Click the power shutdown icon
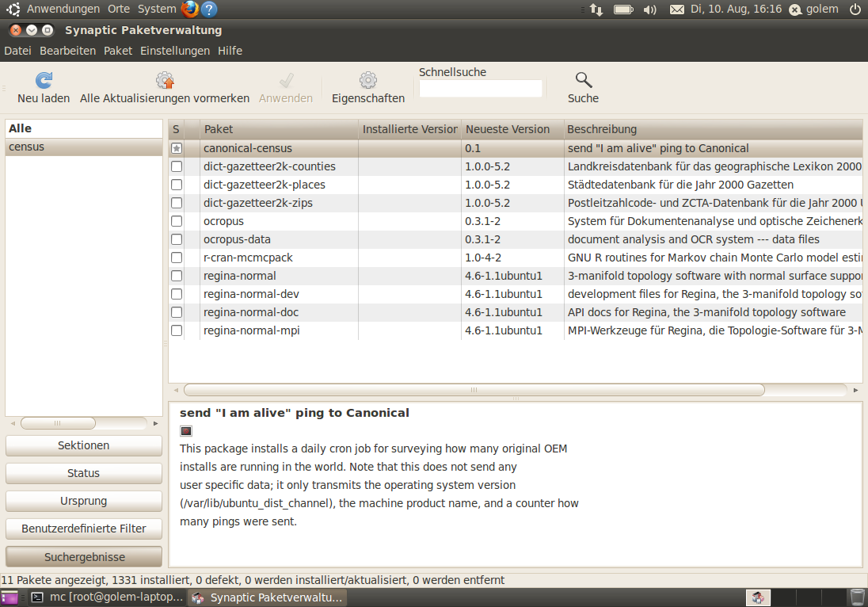This screenshot has width=868, height=607. pyautogui.click(x=855, y=9)
